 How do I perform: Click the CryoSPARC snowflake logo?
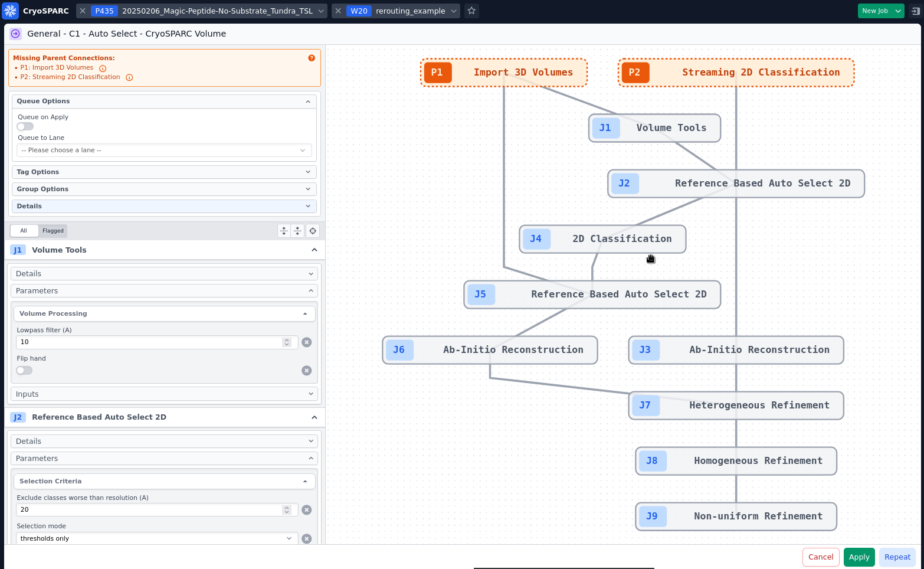click(x=11, y=11)
